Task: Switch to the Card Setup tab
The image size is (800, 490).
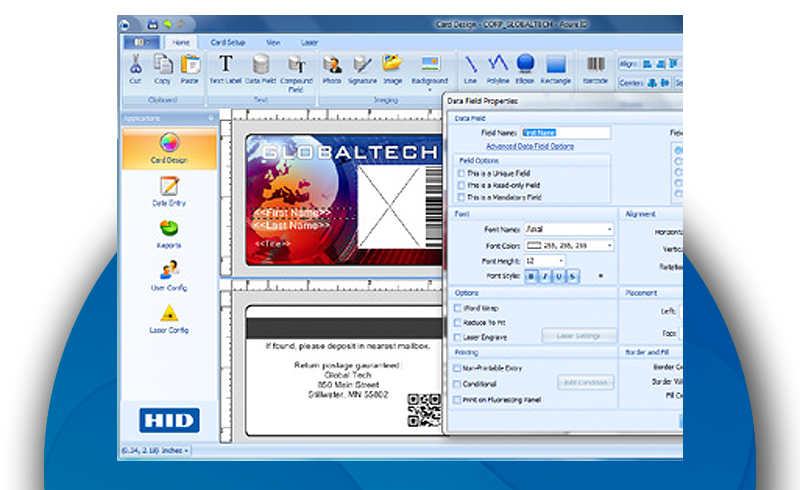Action: click(x=228, y=42)
